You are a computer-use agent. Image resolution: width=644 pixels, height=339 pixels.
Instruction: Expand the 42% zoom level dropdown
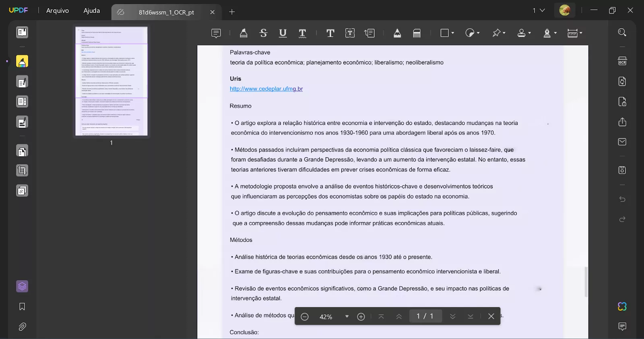pyautogui.click(x=347, y=316)
